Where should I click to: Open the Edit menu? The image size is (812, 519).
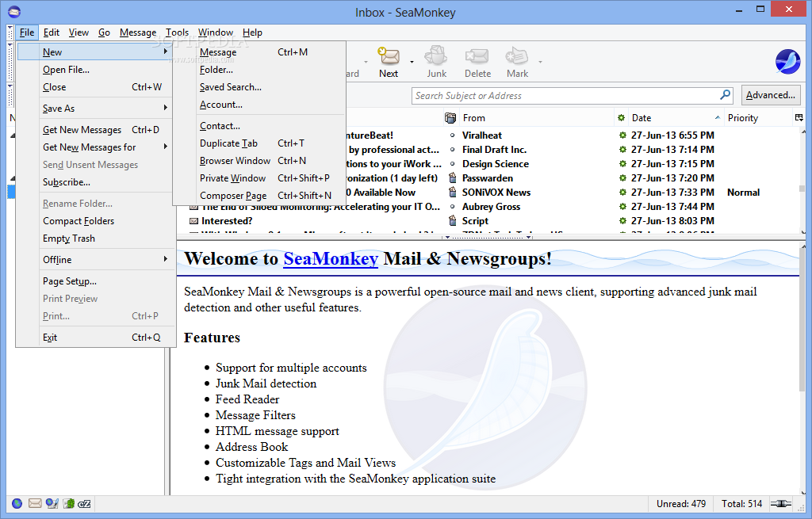52,32
